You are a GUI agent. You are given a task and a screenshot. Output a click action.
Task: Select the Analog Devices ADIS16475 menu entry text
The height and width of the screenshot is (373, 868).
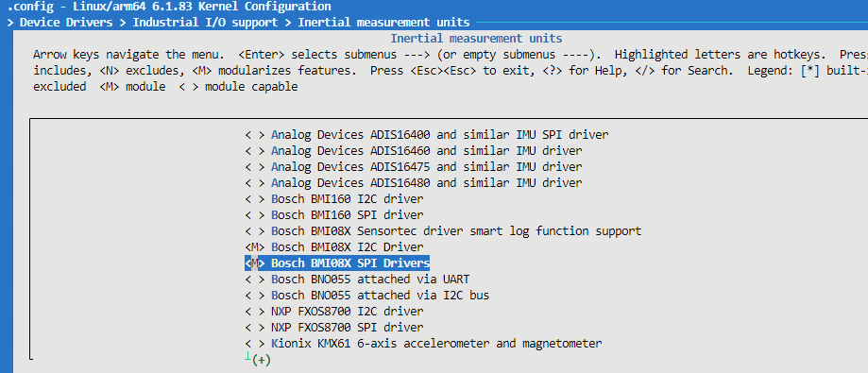(427, 166)
